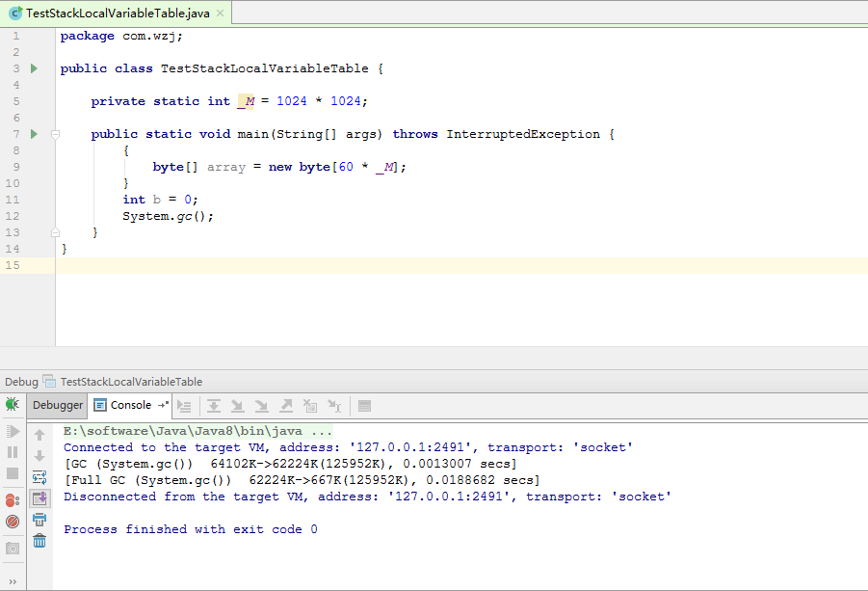Viewport: 868px width, 591px height.
Task: Toggle Soft-Wrap in console
Action: (x=39, y=477)
